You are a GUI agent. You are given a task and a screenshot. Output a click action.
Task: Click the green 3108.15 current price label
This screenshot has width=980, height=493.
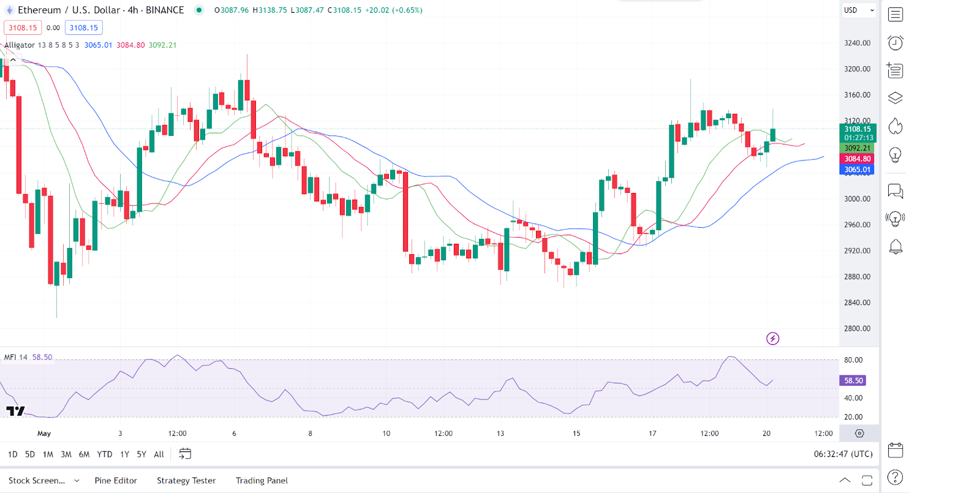pyautogui.click(x=858, y=129)
